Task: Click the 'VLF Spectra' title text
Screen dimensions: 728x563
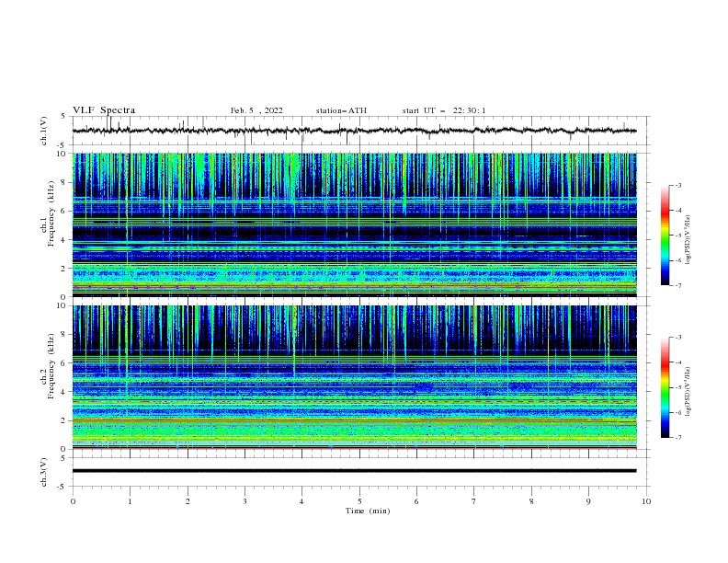Action: pos(104,110)
